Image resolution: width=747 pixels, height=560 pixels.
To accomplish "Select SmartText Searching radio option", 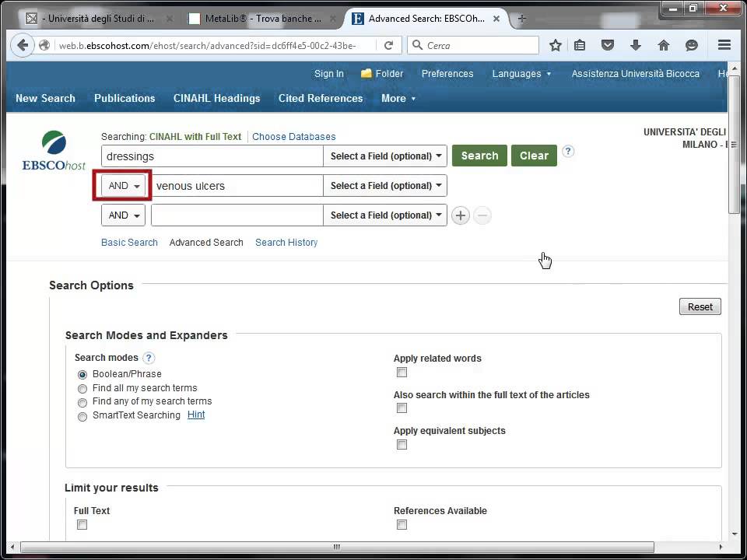I will [82, 416].
